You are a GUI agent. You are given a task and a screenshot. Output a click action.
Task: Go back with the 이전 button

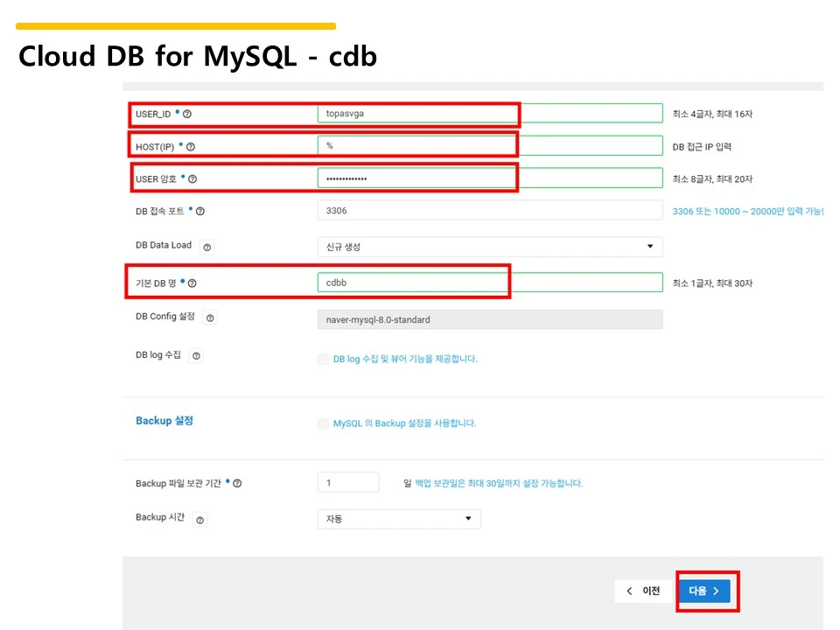click(x=643, y=591)
